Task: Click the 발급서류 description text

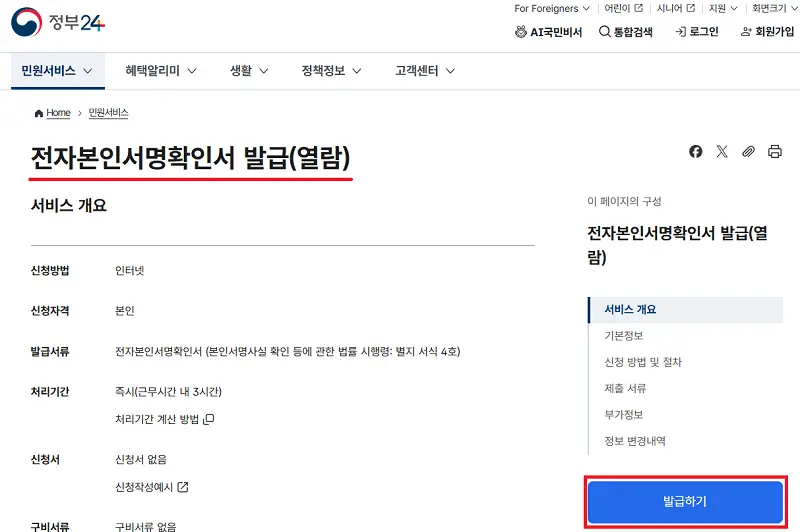Action: (288, 351)
